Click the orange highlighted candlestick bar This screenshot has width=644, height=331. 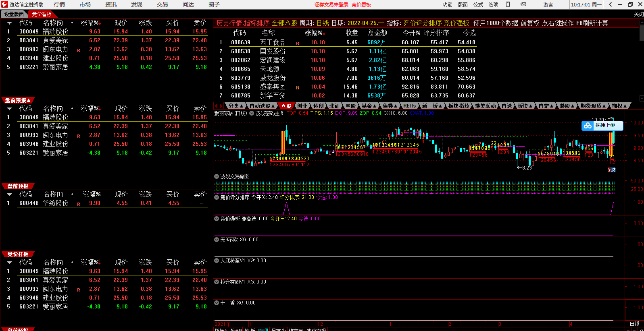[x=283, y=142]
